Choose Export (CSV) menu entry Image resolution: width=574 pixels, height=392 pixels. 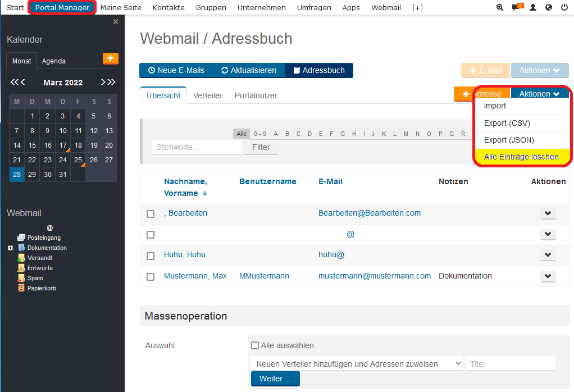(523, 123)
